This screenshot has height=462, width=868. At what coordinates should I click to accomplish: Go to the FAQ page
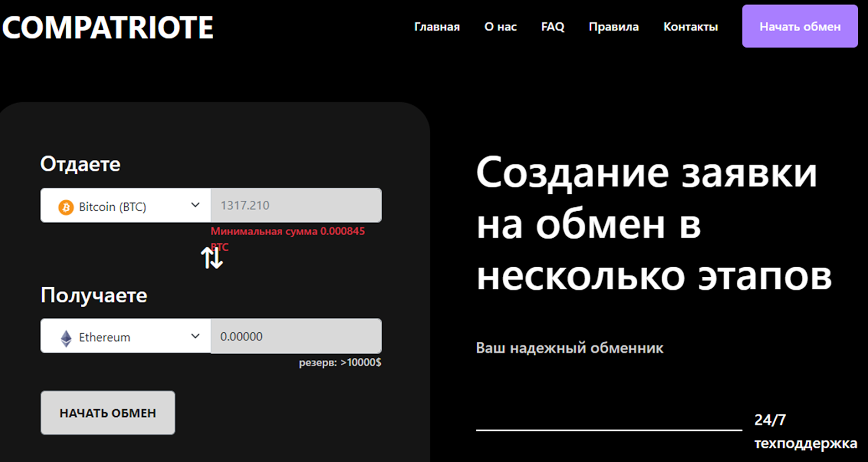coord(553,27)
